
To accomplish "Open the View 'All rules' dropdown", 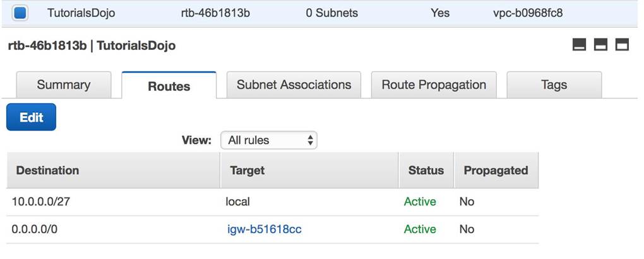I will coord(269,141).
